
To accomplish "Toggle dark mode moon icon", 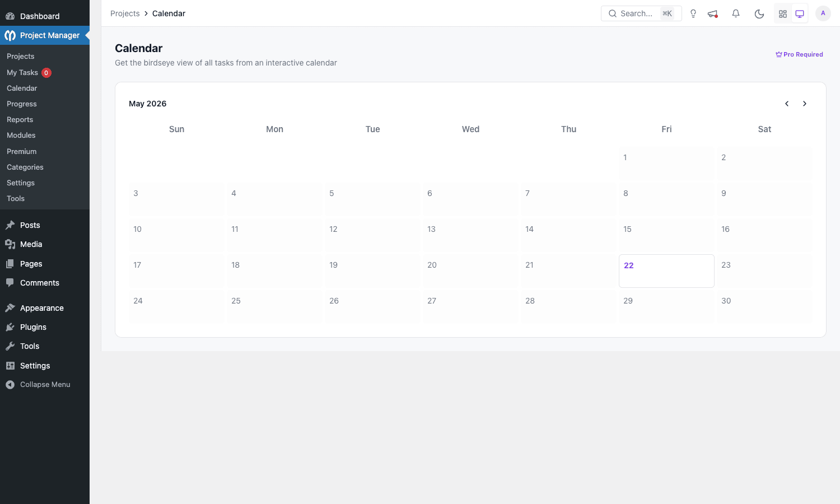I will 759,13.
